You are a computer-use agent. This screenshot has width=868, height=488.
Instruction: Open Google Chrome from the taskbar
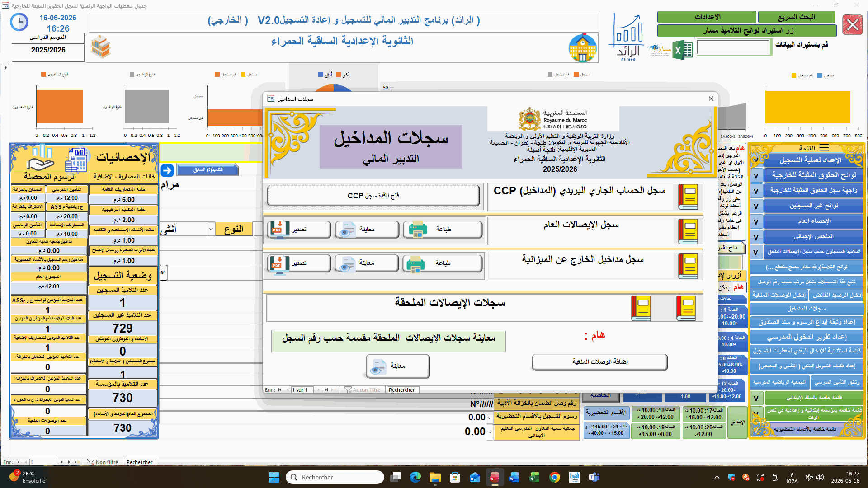pyautogui.click(x=554, y=477)
